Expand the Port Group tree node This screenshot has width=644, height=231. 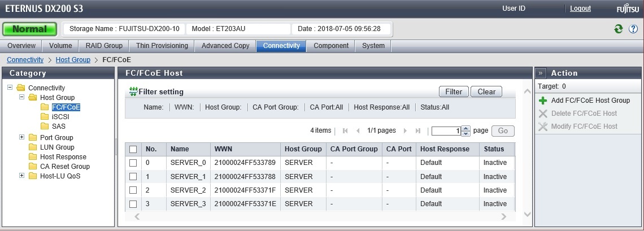[x=22, y=137]
